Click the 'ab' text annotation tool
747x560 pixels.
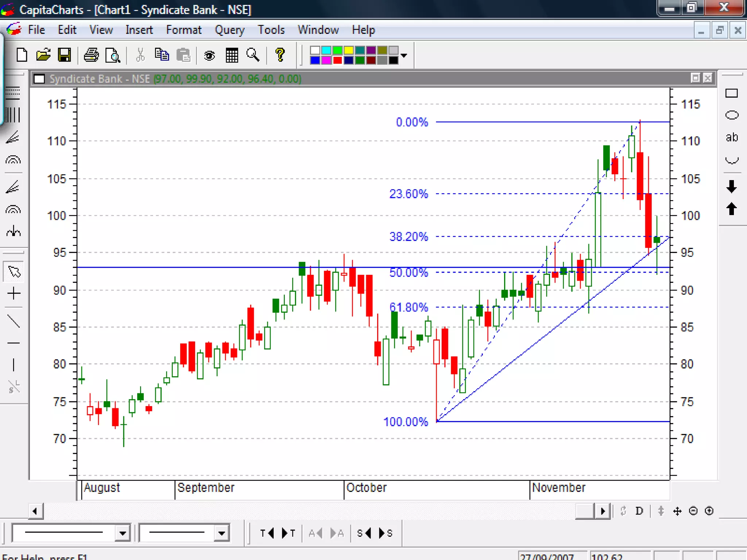pos(731,137)
